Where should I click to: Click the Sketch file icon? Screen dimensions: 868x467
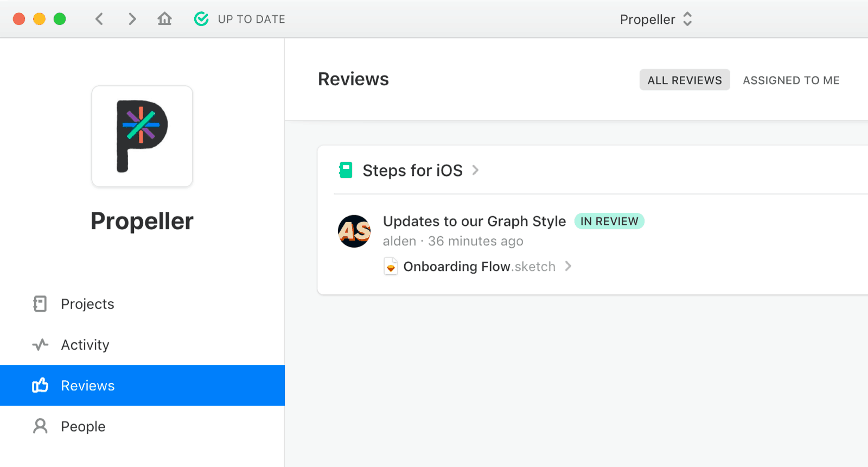(x=391, y=267)
